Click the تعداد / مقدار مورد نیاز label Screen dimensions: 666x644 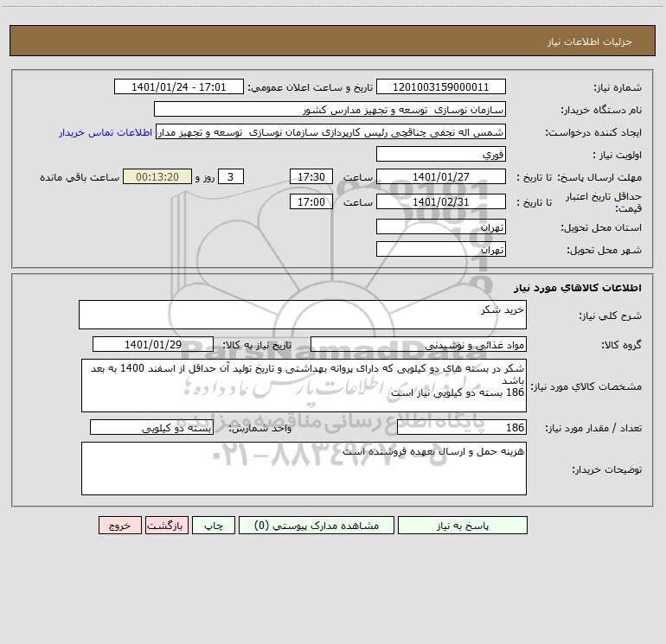click(593, 428)
